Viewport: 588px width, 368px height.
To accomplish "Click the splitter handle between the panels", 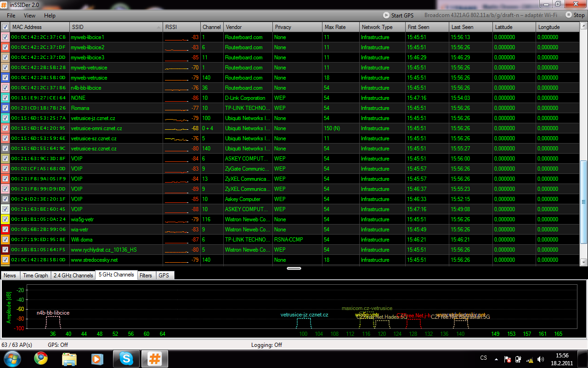I will tap(294, 268).
